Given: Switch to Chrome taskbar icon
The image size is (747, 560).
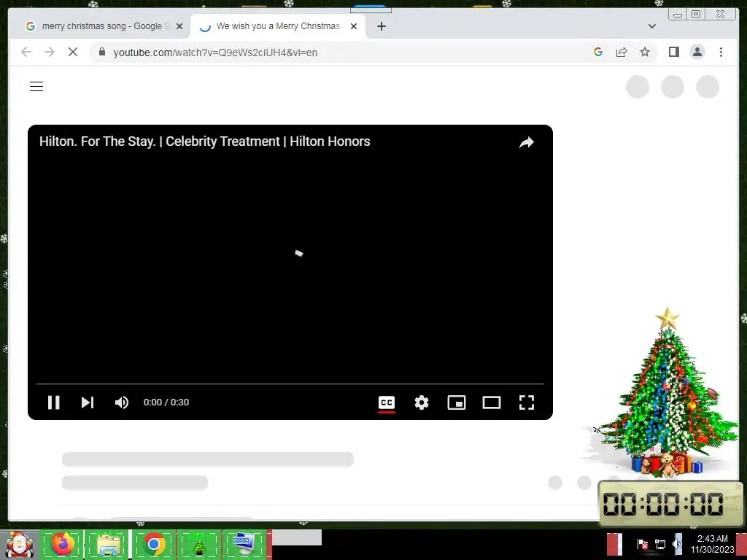Looking at the screenshot, I should (153, 544).
